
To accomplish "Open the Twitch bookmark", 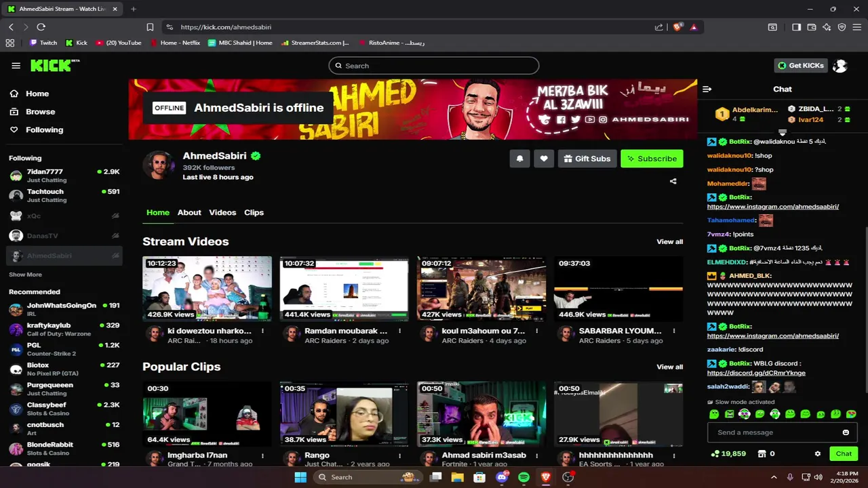I will tap(43, 43).
